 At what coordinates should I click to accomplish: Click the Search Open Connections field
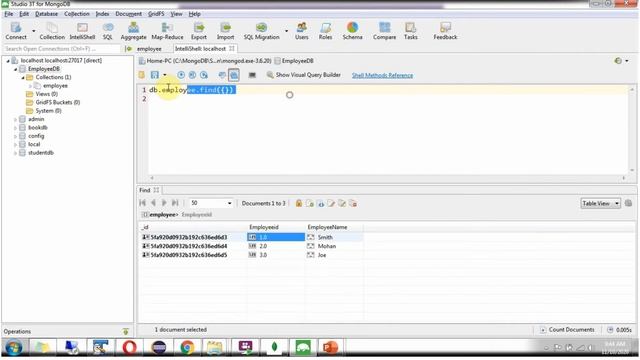tap(62, 49)
